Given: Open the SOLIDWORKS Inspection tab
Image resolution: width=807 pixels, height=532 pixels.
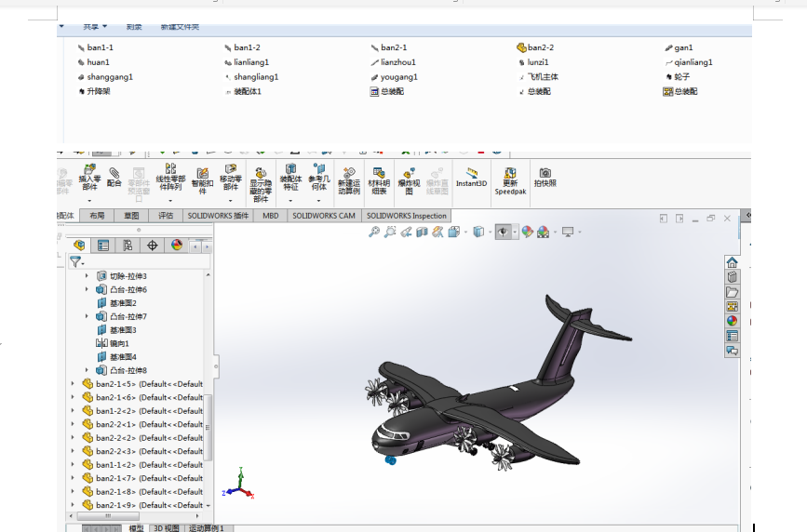Looking at the screenshot, I should (406, 216).
